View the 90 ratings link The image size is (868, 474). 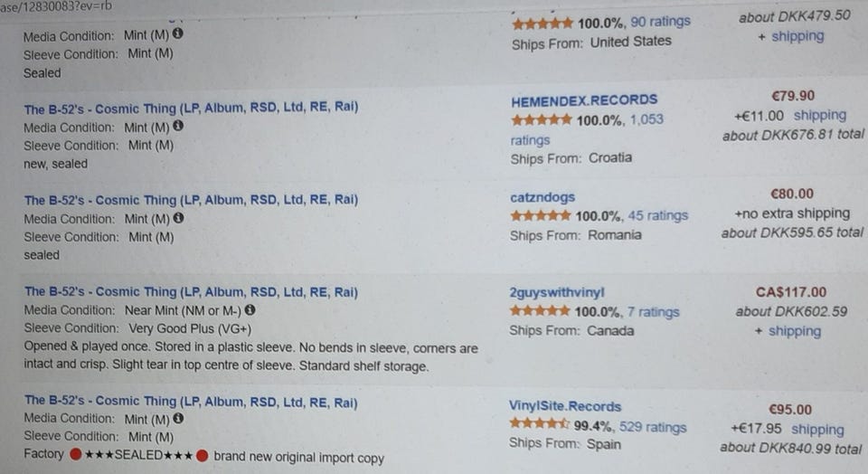[x=660, y=21]
